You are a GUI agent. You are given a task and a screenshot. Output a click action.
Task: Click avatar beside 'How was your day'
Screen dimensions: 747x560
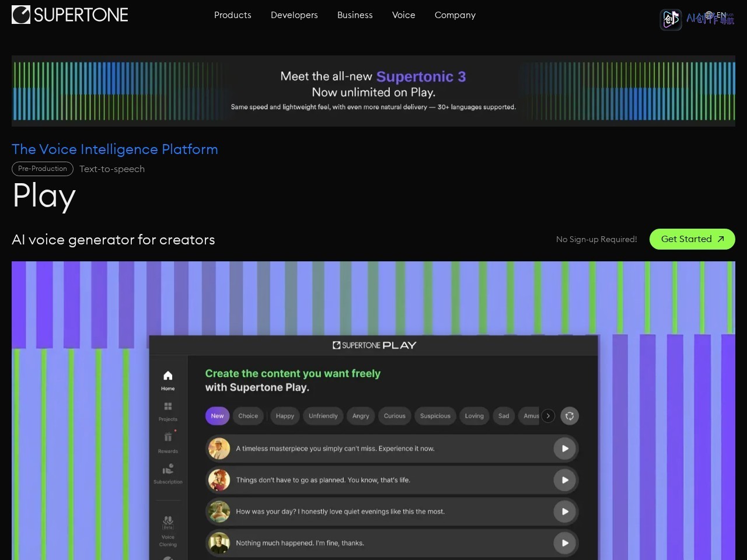pos(219,512)
